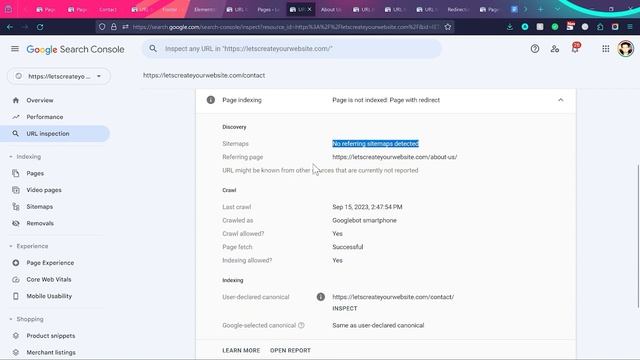Open the browser extensions puzzle icon

[x=600, y=27]
